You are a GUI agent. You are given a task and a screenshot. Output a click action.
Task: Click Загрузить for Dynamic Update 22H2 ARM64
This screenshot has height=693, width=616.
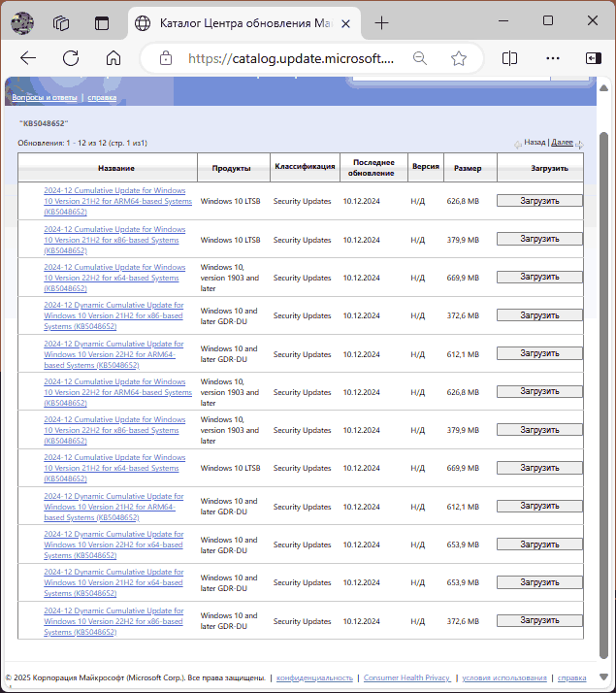pyautogui.click(x=539, y=353)
